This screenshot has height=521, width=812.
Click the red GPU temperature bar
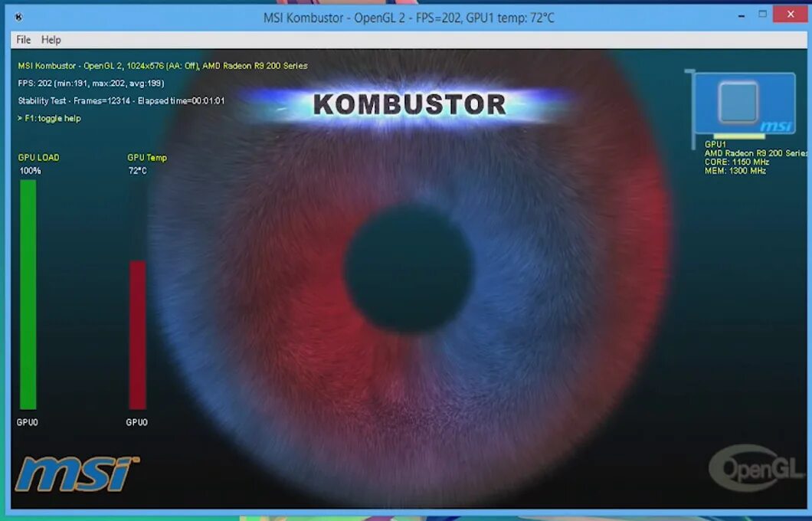[x=138, y=335]
